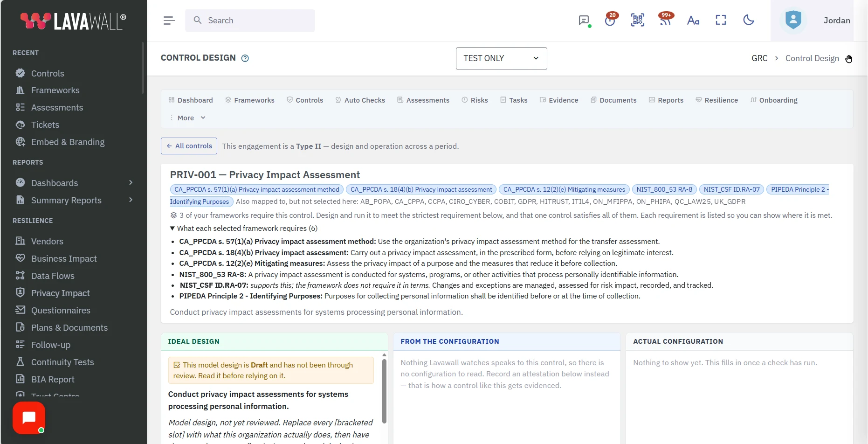Open Privacy Impact in the sidebar

click(x=60, y=293)
